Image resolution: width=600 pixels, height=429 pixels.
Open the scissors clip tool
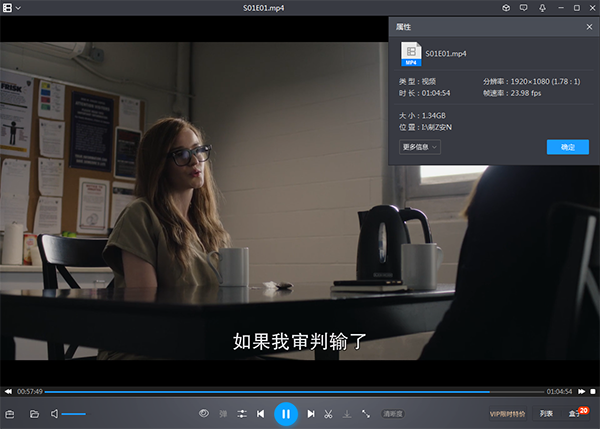(328, 414)
